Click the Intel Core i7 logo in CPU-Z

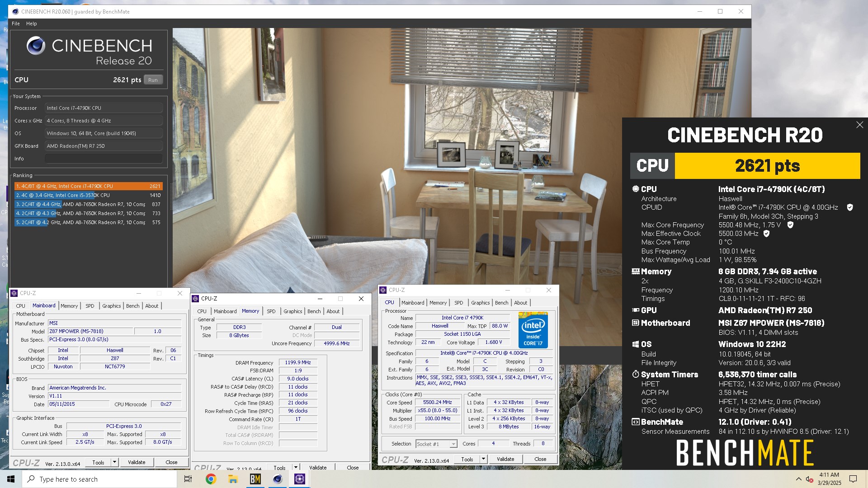[x=533, y=330]
